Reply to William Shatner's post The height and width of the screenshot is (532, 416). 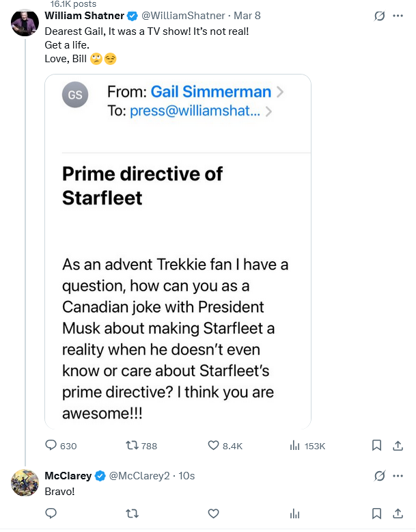[51, 445]
